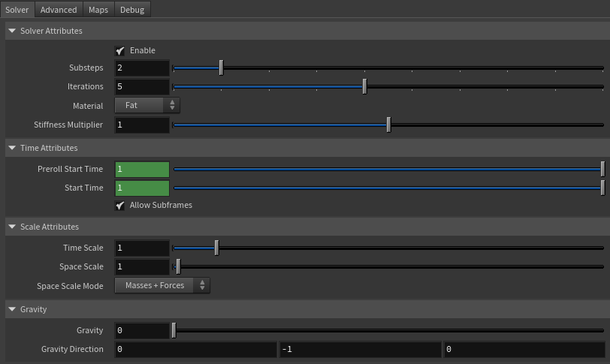Open the Material dropdown set to Fat

point(147,105)
